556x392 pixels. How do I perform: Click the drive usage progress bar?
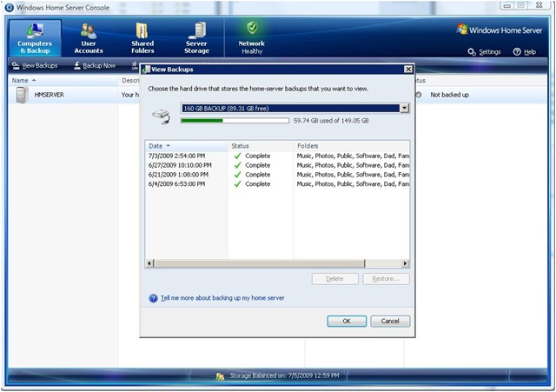coord(235,121)
